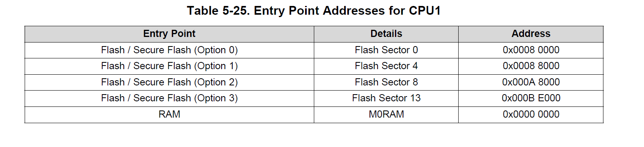Select the 'Flash Sector 8' details cell

pos(386,82)
